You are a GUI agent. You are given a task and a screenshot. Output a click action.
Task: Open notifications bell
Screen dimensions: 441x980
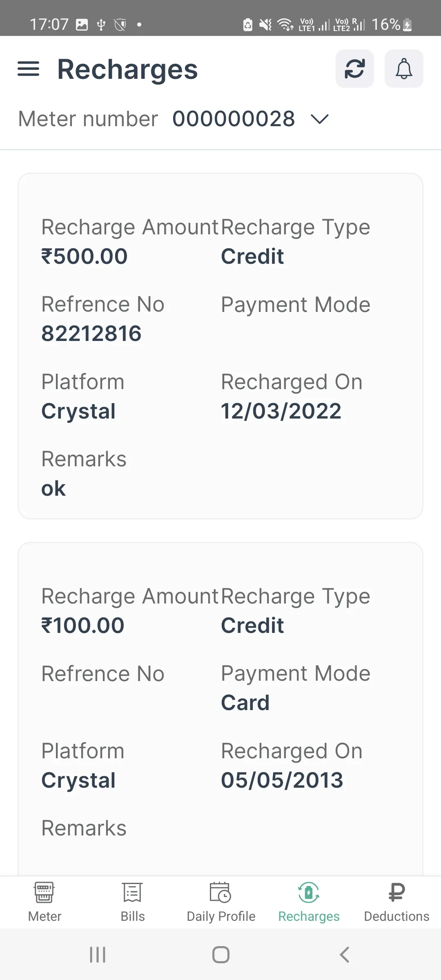tap(404, 69)
